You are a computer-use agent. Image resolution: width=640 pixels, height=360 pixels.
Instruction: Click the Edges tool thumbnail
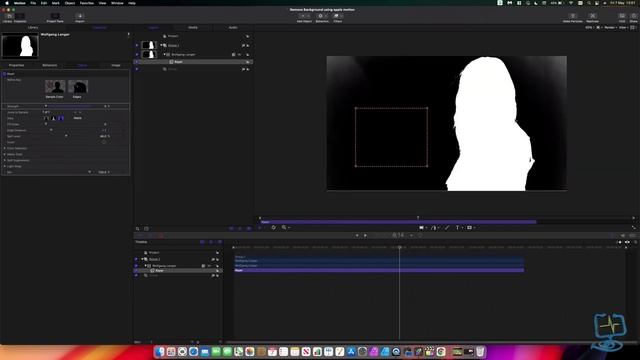click(78, 87)
